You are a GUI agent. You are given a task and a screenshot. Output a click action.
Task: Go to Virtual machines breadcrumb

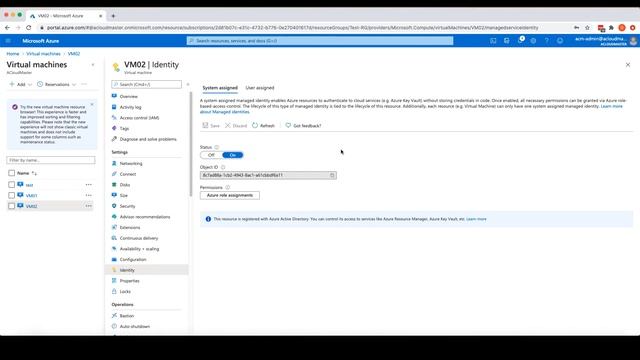click(x=43, y=54)
